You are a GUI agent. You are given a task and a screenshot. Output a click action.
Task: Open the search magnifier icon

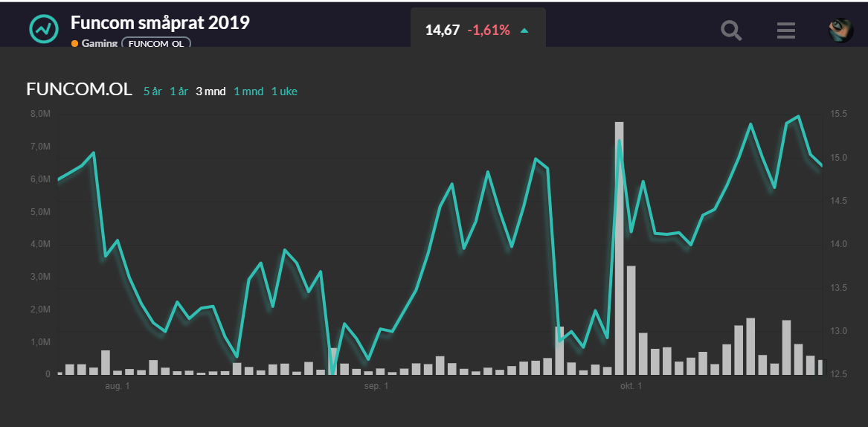(731, 30)
